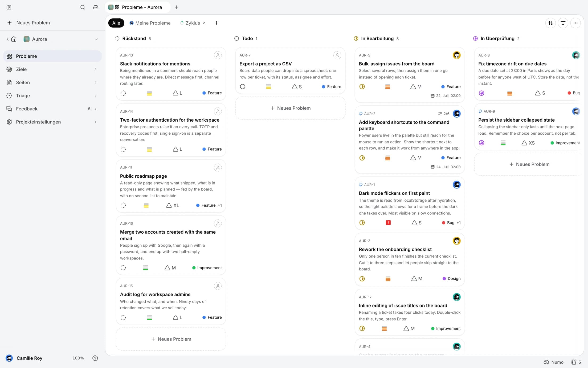Add a new view with plus button
The width and height of the screenshot is (588, 368).
pyautogui.click(x=217, y=23)
